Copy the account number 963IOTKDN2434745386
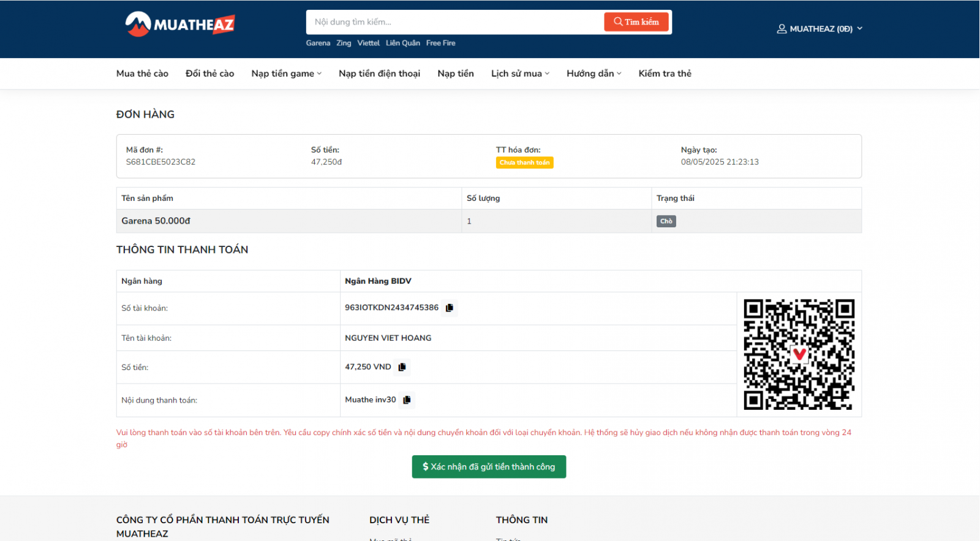 coord(450,308)
